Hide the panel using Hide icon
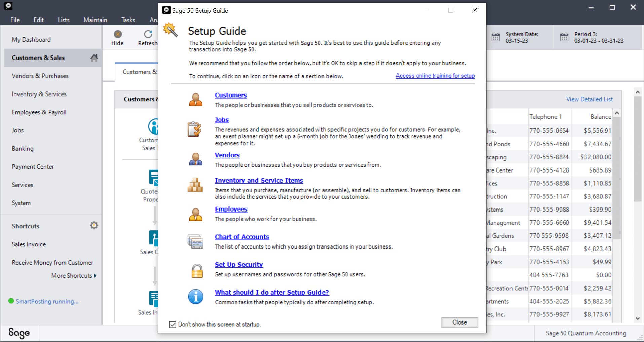Screen dimensions: 644x342 coord(117,38)
